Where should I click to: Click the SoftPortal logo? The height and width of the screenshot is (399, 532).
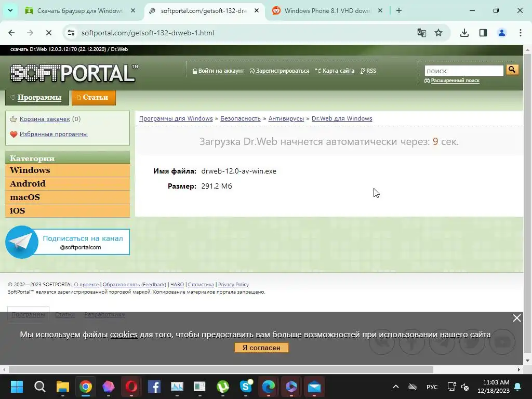pos(74,73)
